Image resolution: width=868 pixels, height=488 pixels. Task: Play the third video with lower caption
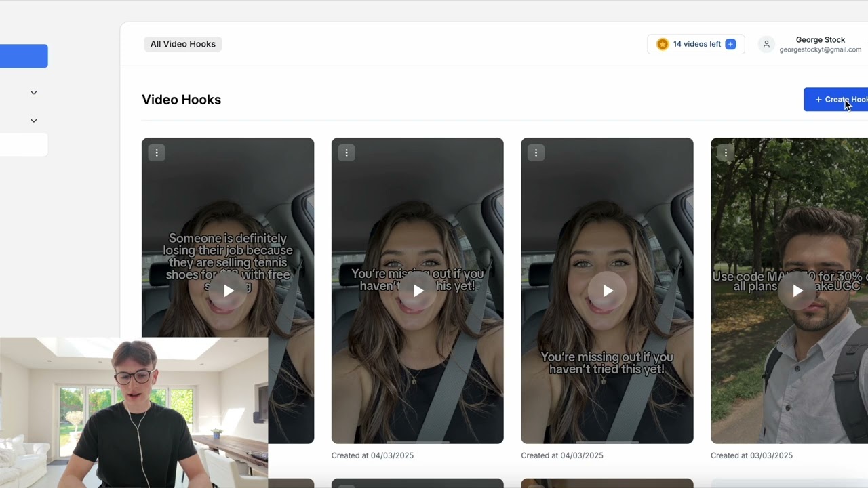pyautogui.click(x=608, y=291)
